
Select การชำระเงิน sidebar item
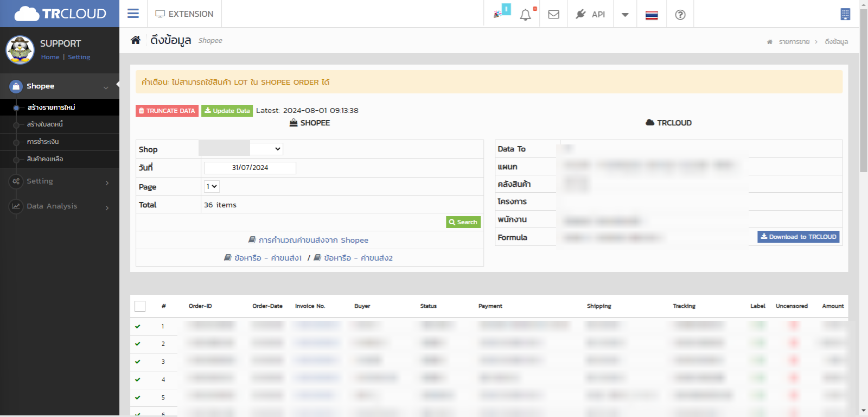point(43,142)
